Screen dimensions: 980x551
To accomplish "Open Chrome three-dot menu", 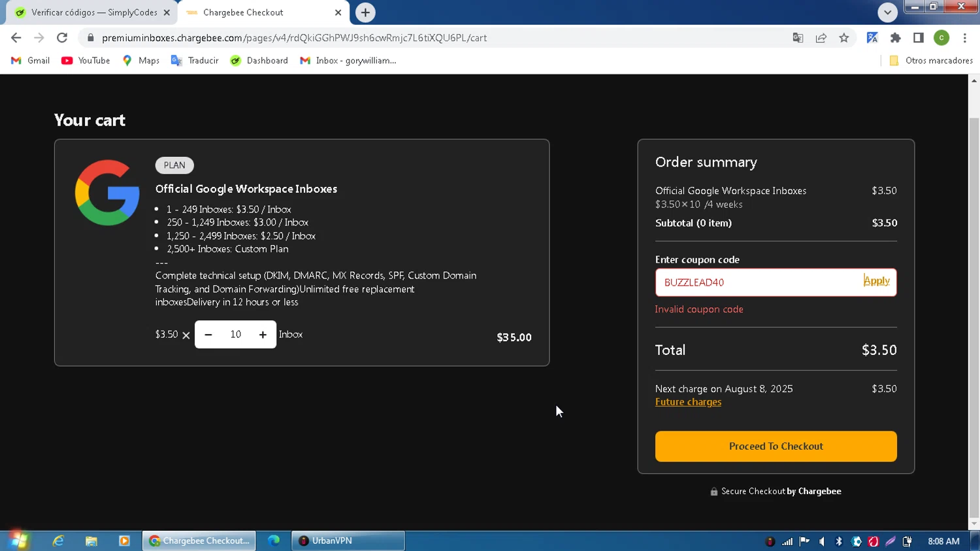I will pyautogui.click(x=965, y=38).
